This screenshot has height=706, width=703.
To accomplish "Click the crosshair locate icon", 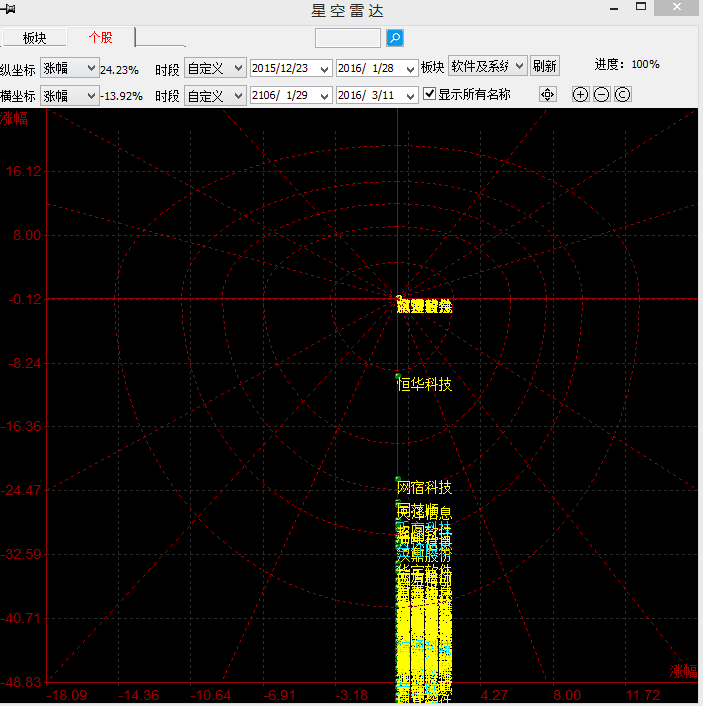I will pos(547,94).
